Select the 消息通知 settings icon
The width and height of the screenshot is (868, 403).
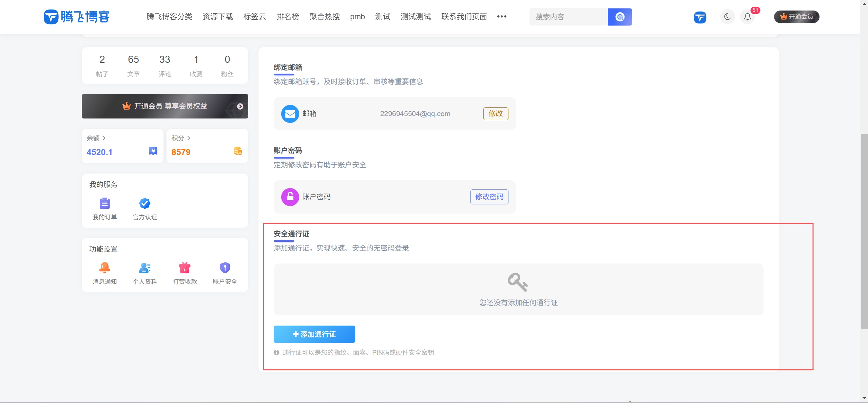pos(105,268)
